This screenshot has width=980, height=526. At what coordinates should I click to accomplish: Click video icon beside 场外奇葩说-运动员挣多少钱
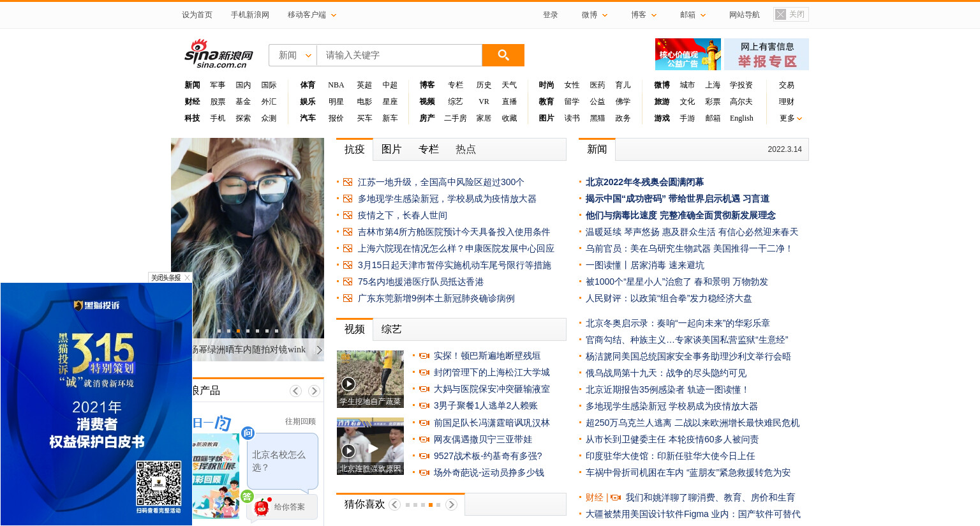click(424, 472)
